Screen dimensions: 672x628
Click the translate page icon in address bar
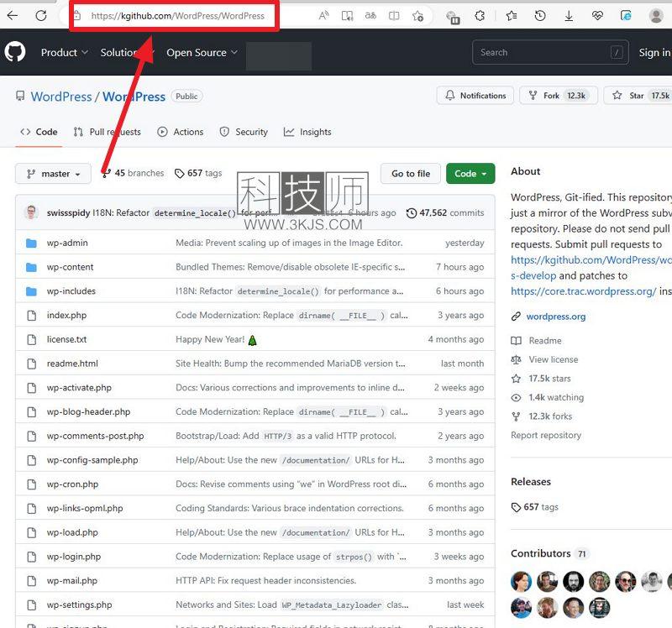[x=370, y=16]
